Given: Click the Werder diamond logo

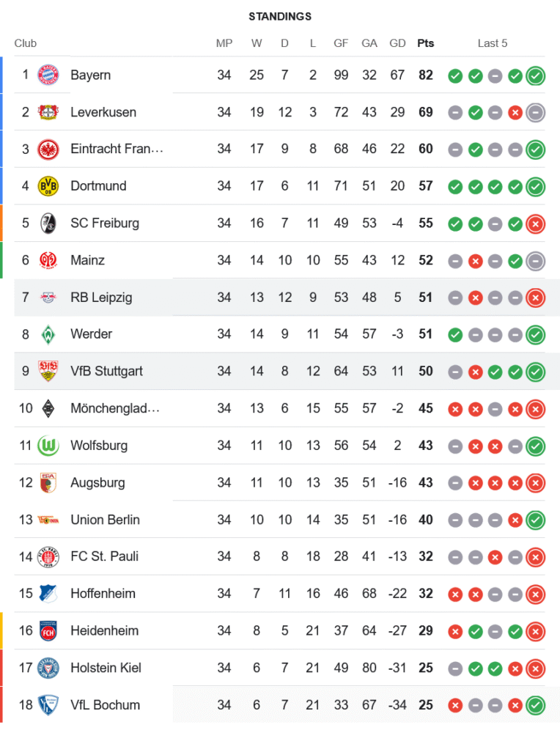Looking at the screenshot, I should 48,334.
